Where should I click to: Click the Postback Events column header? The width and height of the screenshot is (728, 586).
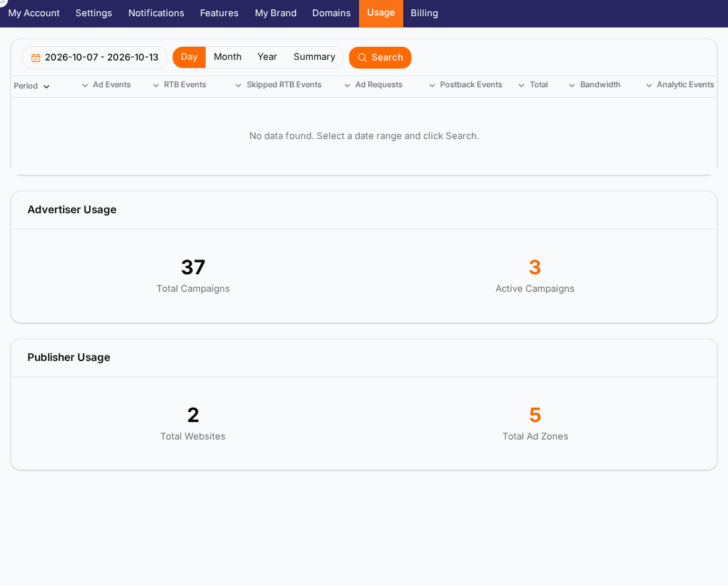[x=471, y=85]
